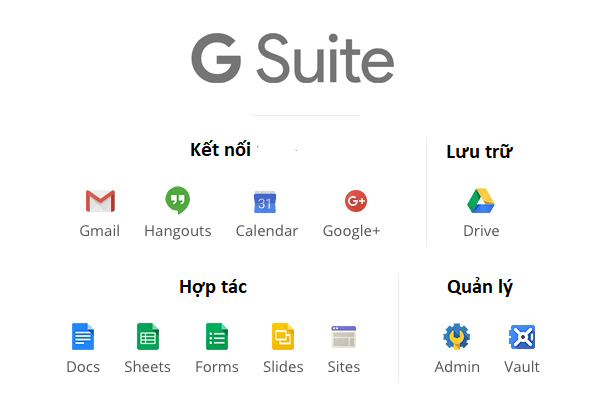Open the yellow Slides icon

(283, 336)
